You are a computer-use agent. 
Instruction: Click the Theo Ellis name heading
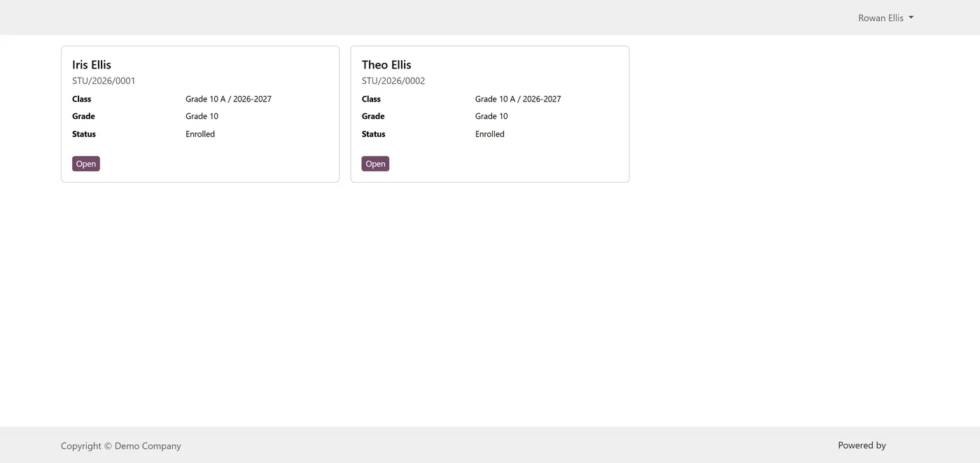pos(386,64)
